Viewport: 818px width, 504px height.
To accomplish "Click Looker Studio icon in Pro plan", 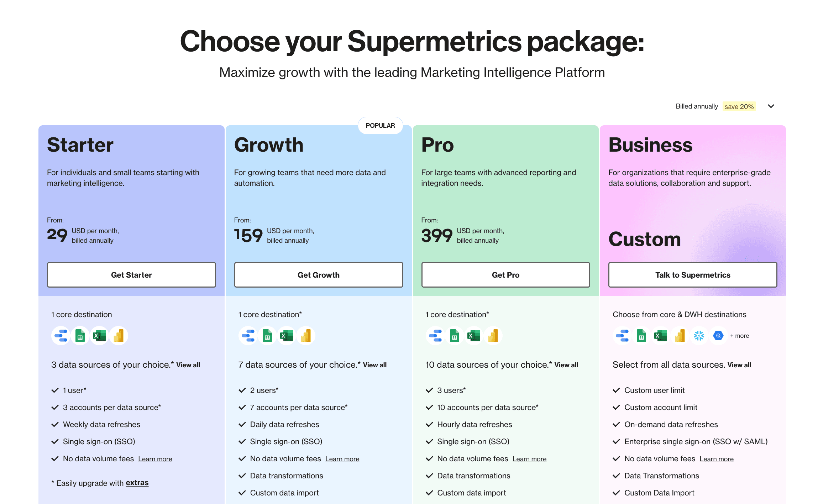I will [x=435, y=336].
